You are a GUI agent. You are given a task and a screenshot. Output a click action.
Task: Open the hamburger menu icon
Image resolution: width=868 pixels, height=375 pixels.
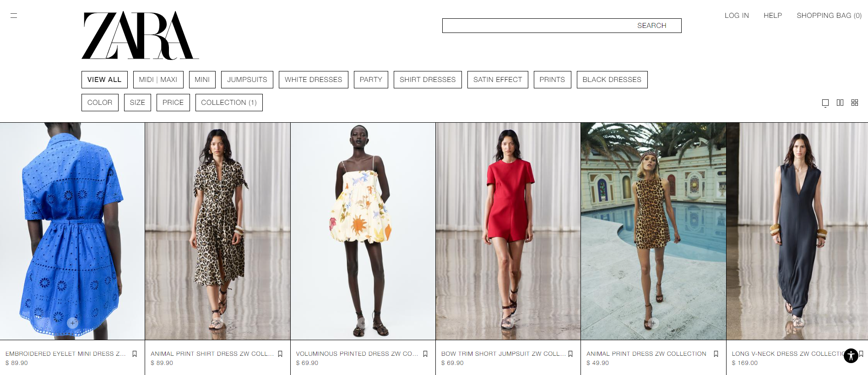pos(14,16)
